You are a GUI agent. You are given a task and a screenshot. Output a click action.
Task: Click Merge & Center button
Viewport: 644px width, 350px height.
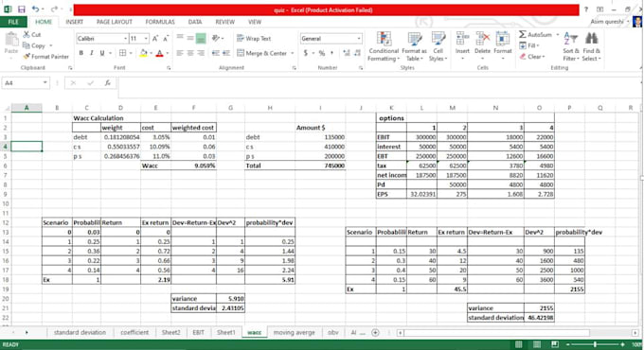tap(262, 53)
